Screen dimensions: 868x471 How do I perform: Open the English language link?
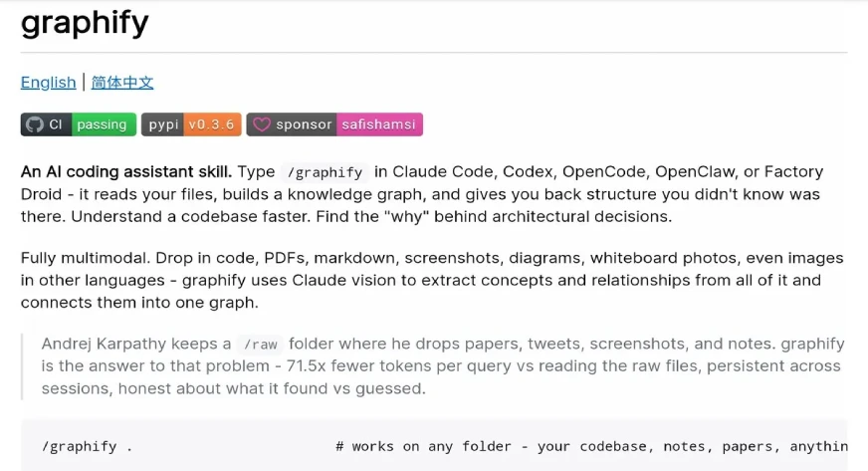[48, 82]
